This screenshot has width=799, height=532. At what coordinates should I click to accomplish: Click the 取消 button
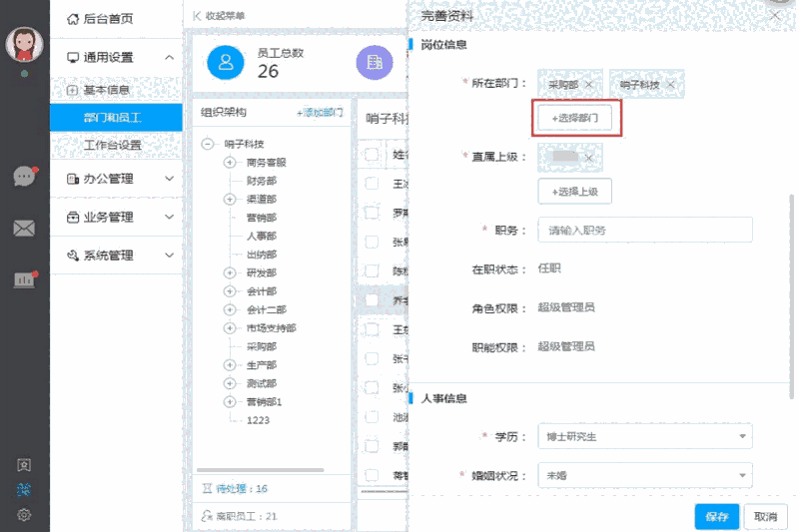[765, 517]
